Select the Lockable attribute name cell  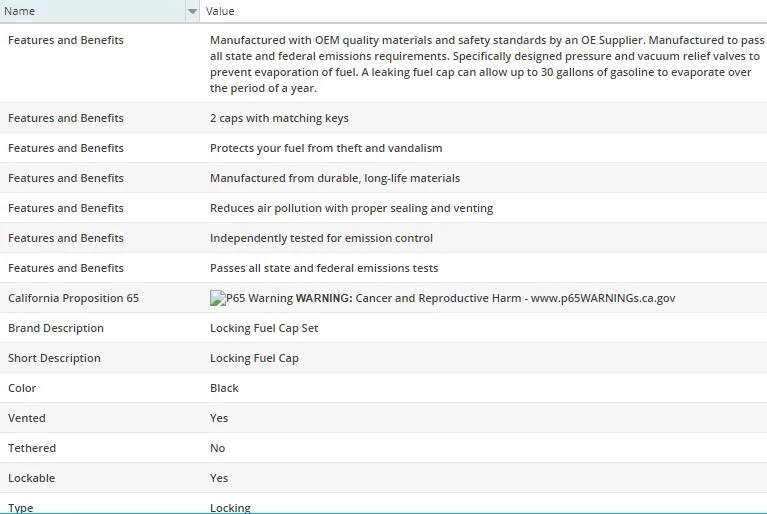coord(32,478)
